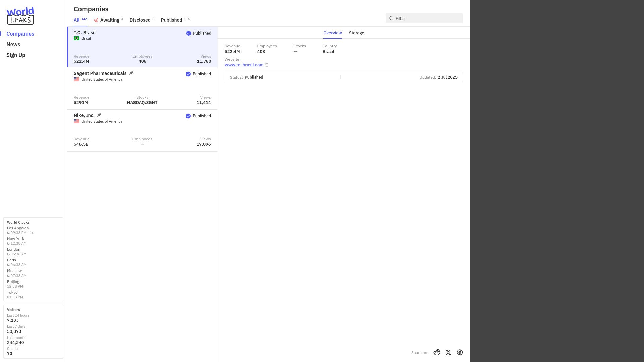Go to Companies in the sidebar
The width and height of the screenshot is (644, 362).
point(20,34)
